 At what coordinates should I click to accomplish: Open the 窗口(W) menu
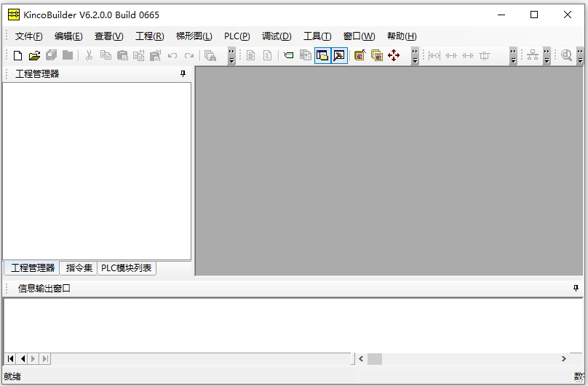click(x=359, y=36)
